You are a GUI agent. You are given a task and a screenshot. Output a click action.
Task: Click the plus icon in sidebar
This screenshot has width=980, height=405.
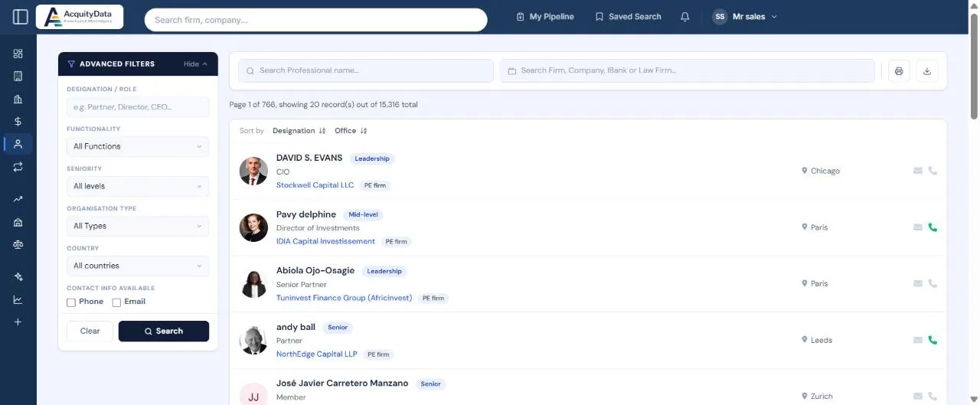(x=18, y=322)
